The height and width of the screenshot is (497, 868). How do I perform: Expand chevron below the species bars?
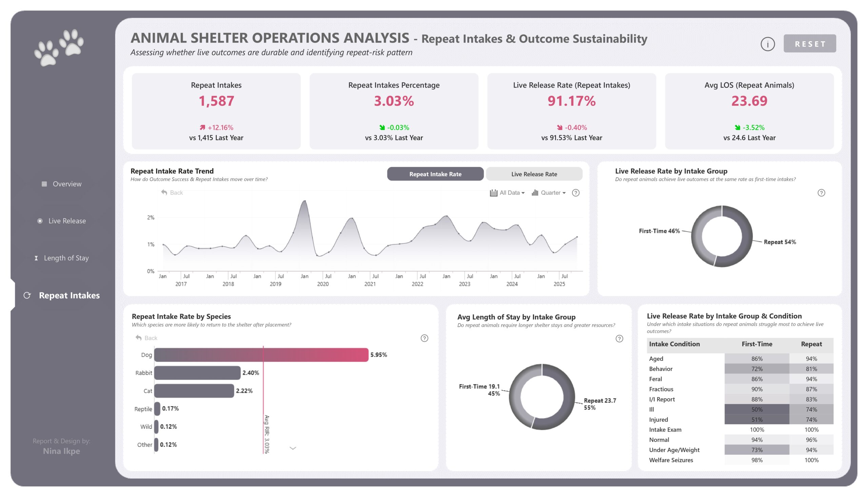pyautogui.click(x=293, y=448)
